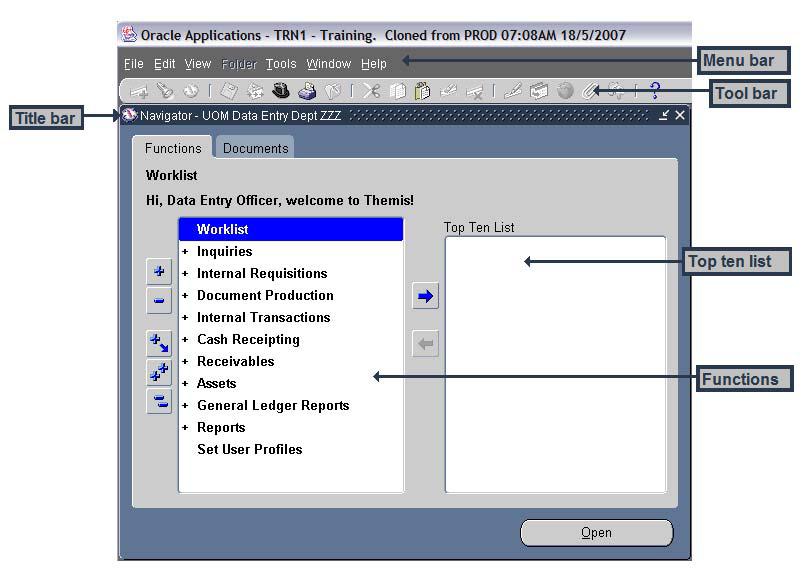Expand the General Ledger Reports plus sign
The height and width of the screenshot is (573, 804).
[x=185, y=406]
